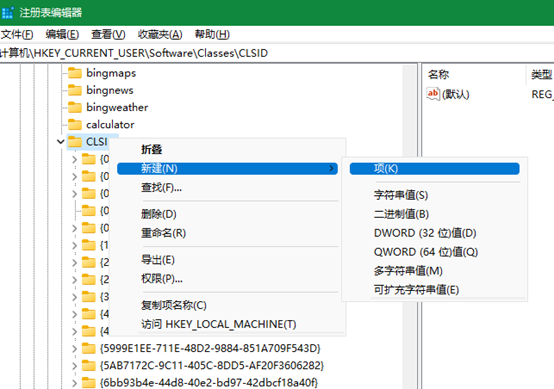Select the (默认) value name

(455, 94)
